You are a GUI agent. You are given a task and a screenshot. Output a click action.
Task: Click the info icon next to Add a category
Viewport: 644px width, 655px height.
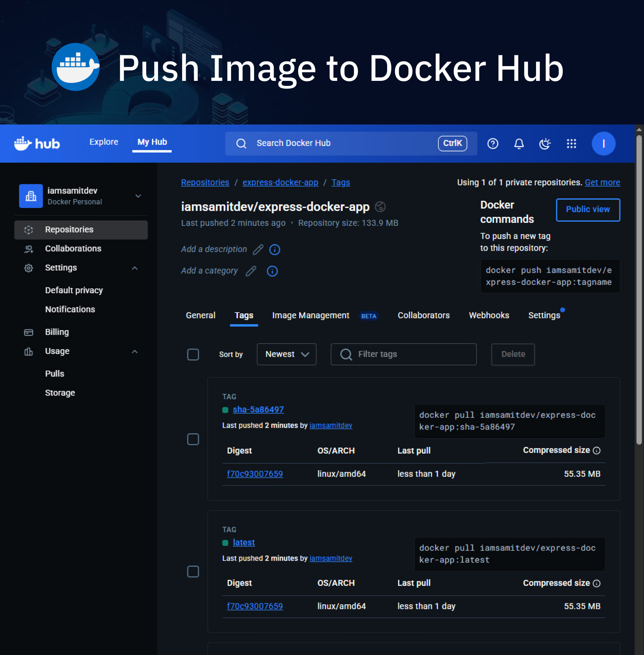272,271
